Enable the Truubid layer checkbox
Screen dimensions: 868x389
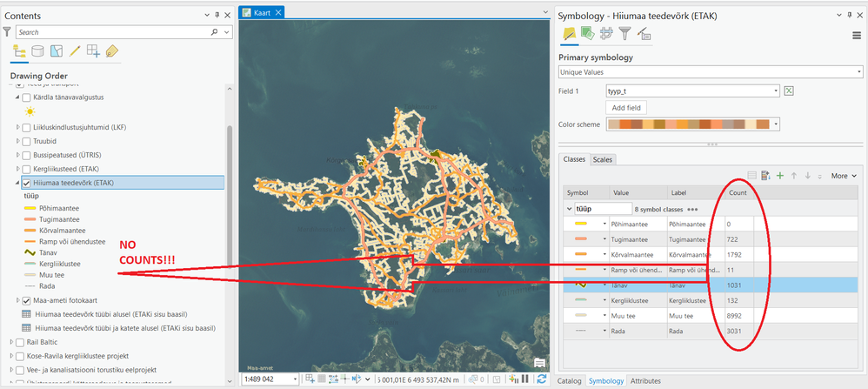click(x=26, y=141)
